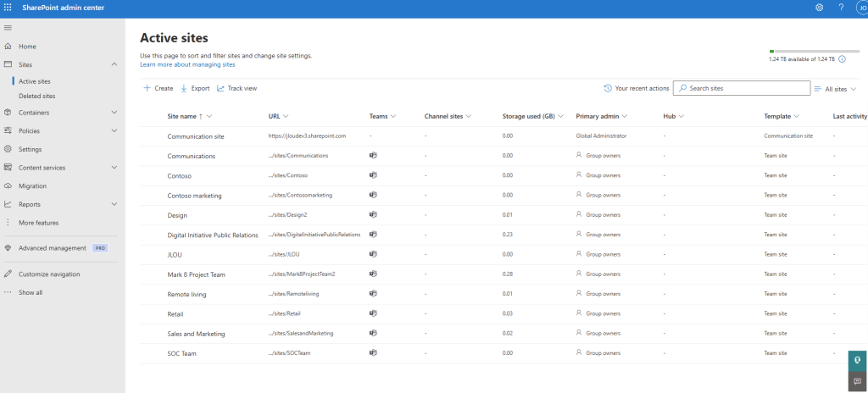Switch to Track view
Image resolution: width=868 pixels, height=393 pixels.
(237, 88)
